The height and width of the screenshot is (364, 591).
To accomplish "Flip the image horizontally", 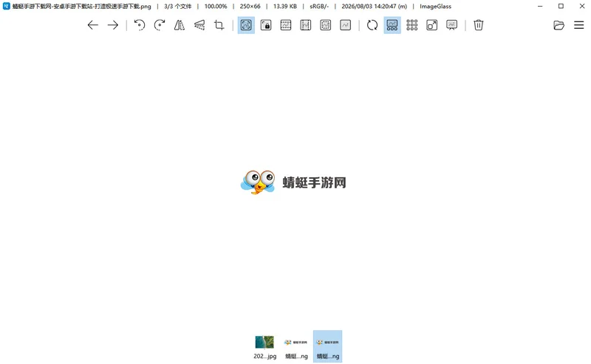I will pyautogui.click(x=180, y=25).
